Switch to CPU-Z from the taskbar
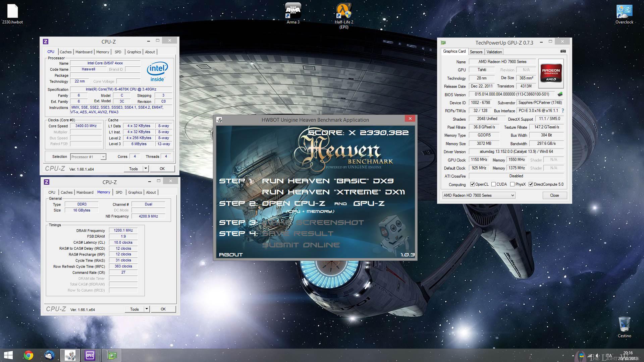The image size is (644, 362). coord(90,355)
